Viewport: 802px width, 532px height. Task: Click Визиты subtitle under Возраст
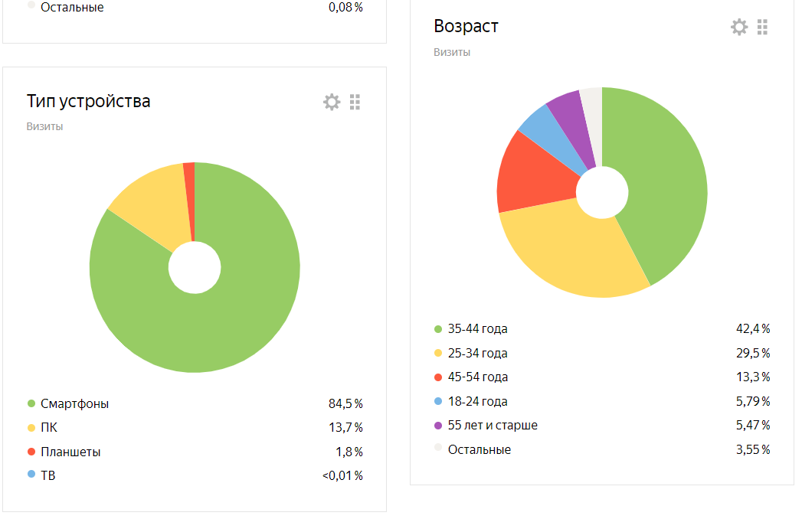coord(452,52)
